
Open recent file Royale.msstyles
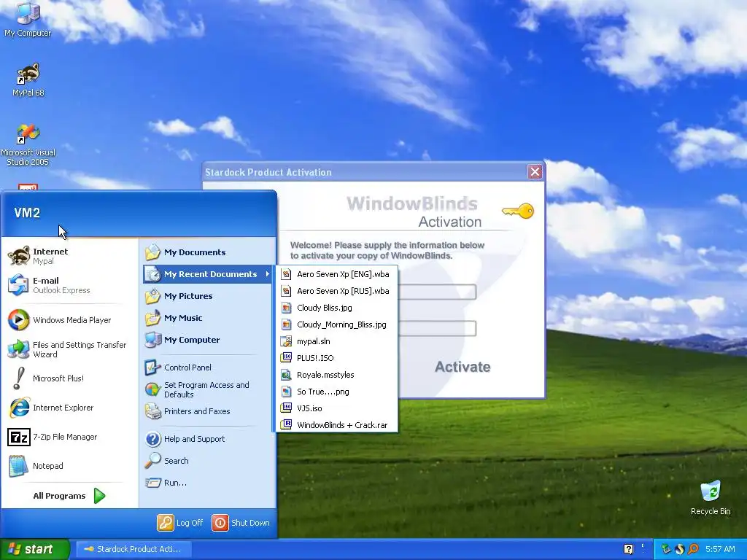click(x=336, y=375)
